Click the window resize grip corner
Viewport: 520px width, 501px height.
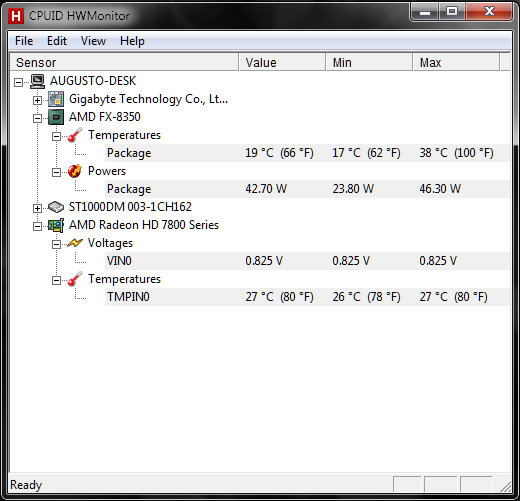point(506,486)
